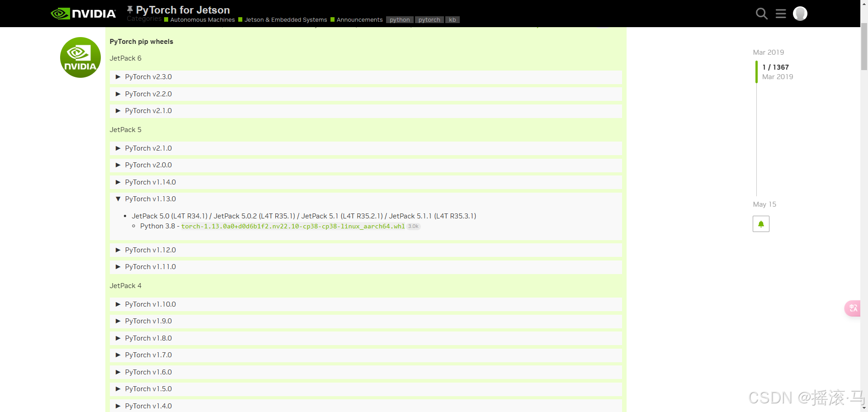Click the notification bell below the timeline
Viewport: 868px width, 412px height.
tap(760, 223)
